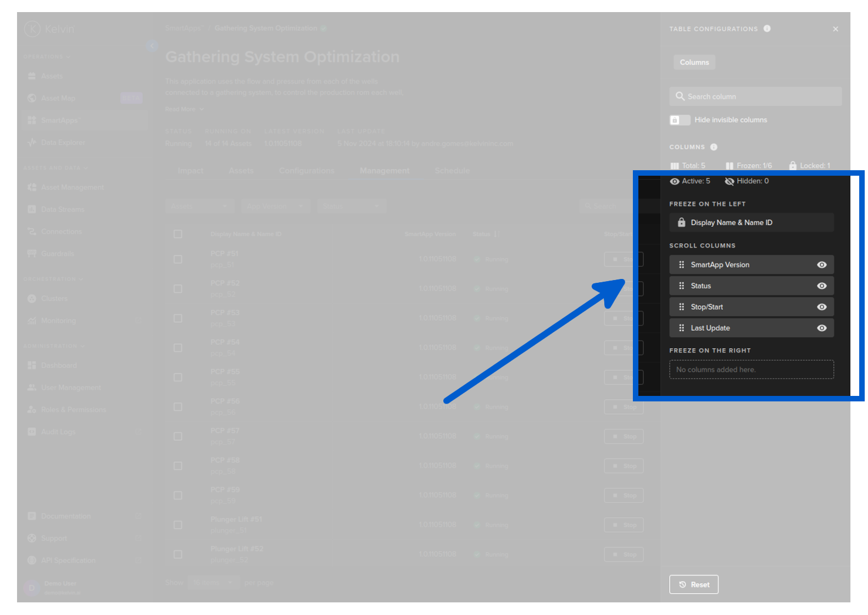Hide the Last Update column
This screenshot has width=868, height=615.
point(821,328)
